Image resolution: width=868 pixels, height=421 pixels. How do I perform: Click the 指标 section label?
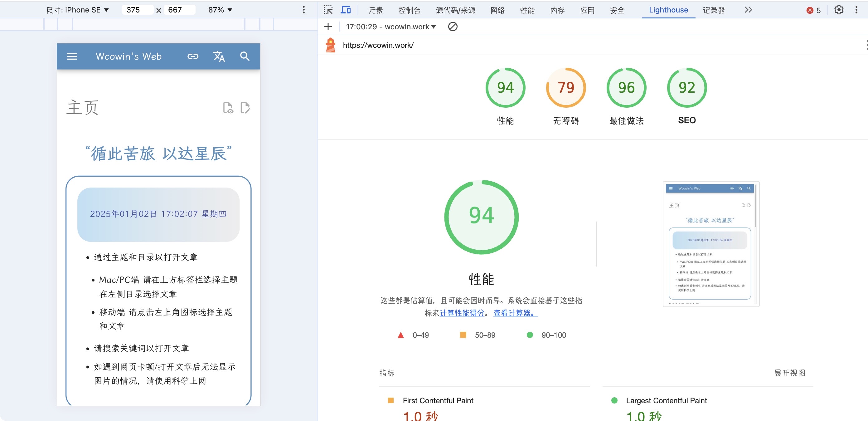point(387,373)
